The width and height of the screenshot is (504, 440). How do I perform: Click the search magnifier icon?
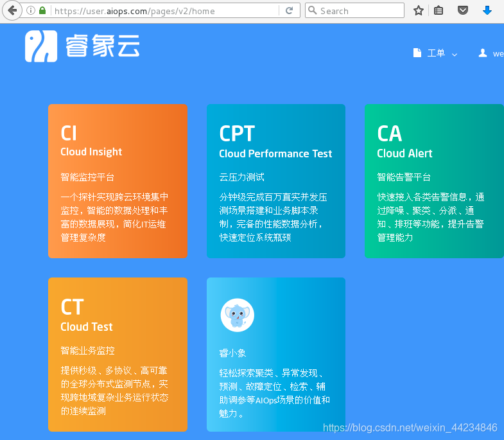click(x=312, y=10)
